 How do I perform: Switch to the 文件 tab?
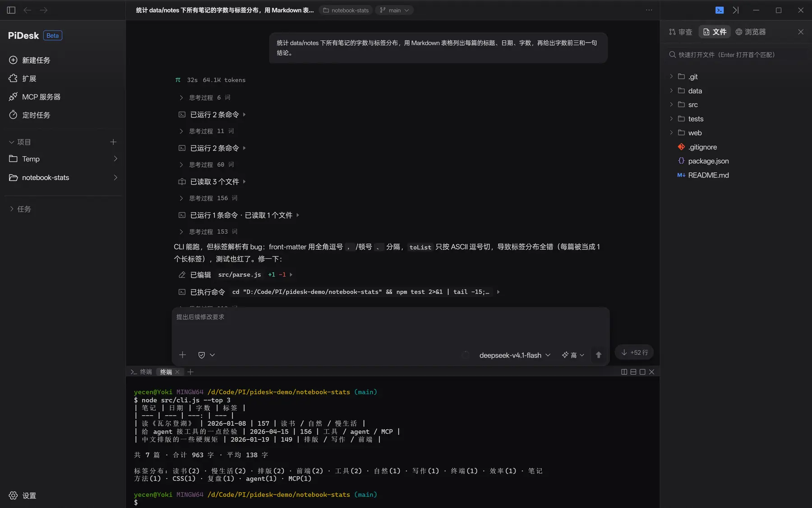point(715,32)
